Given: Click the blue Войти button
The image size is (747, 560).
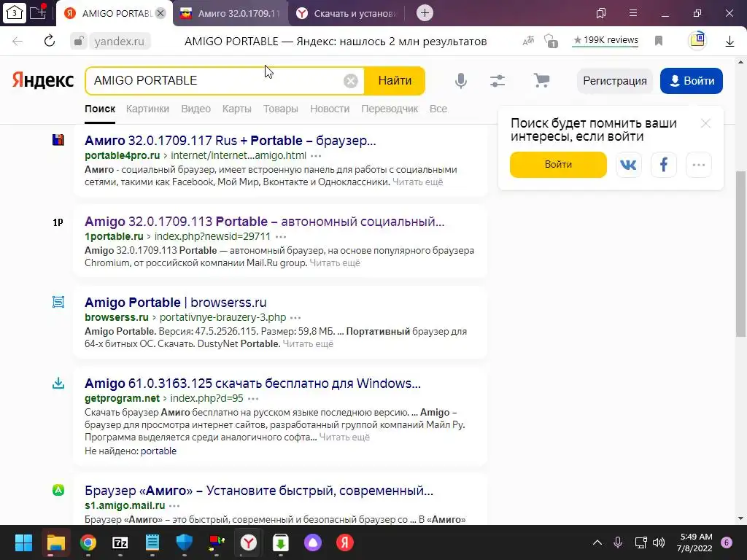Looking at the screenshot, I should [692, 81].
